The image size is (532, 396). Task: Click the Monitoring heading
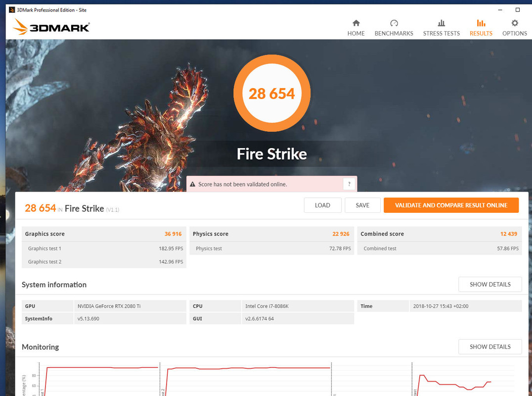pos(40,347)
